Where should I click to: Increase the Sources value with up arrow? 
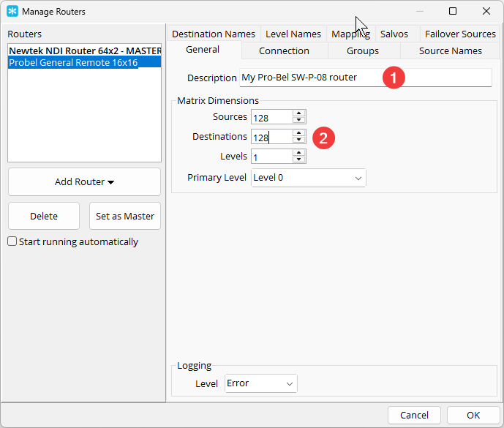point(299,113)
